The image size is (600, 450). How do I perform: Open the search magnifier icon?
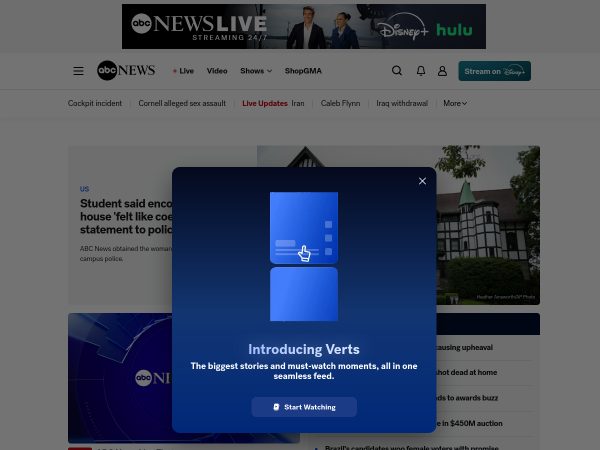397,71
